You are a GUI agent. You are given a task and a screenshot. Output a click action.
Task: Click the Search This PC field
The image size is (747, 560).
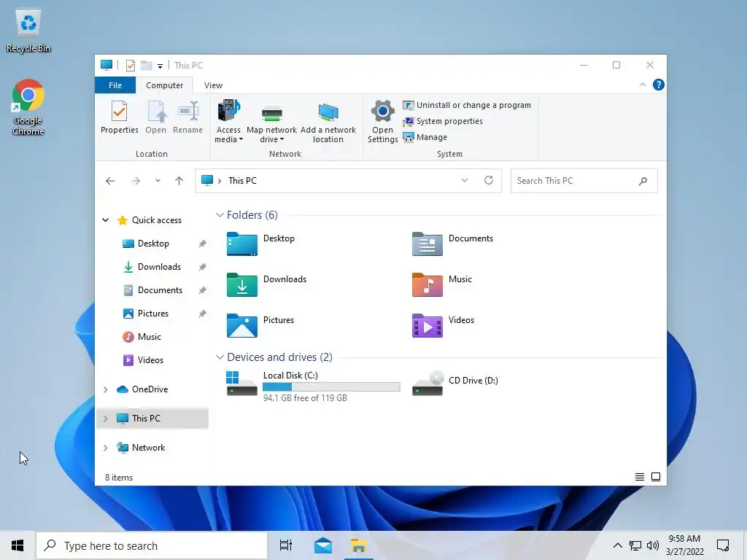tap(584, 181)
